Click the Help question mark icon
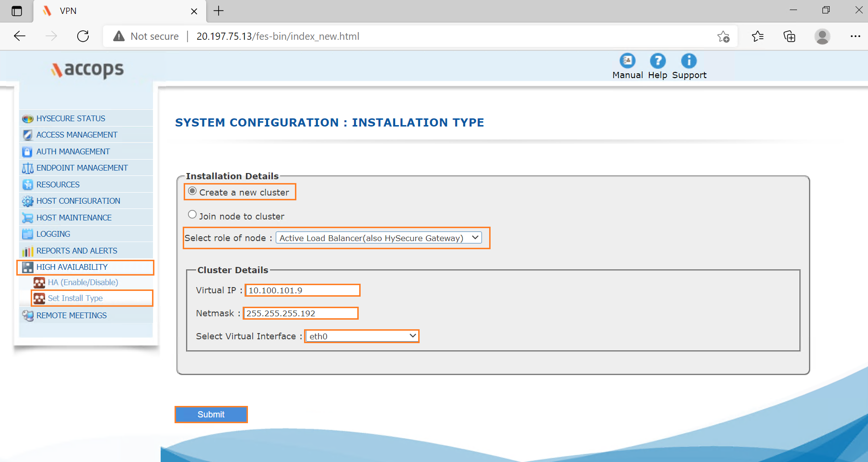868x462 pixels. [x=657, y=61]
